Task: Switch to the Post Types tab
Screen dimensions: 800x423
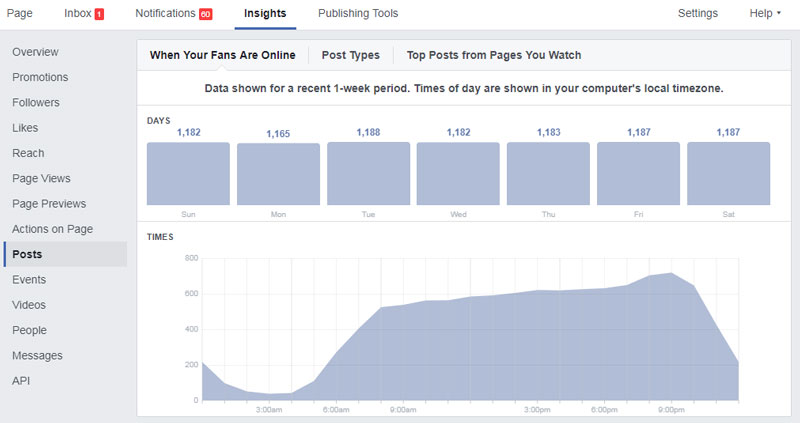Action: [351, 55]
